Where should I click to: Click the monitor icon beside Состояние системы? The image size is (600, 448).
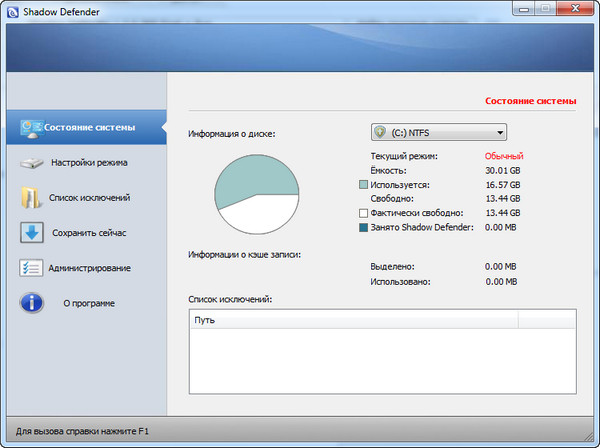[32, 127]
